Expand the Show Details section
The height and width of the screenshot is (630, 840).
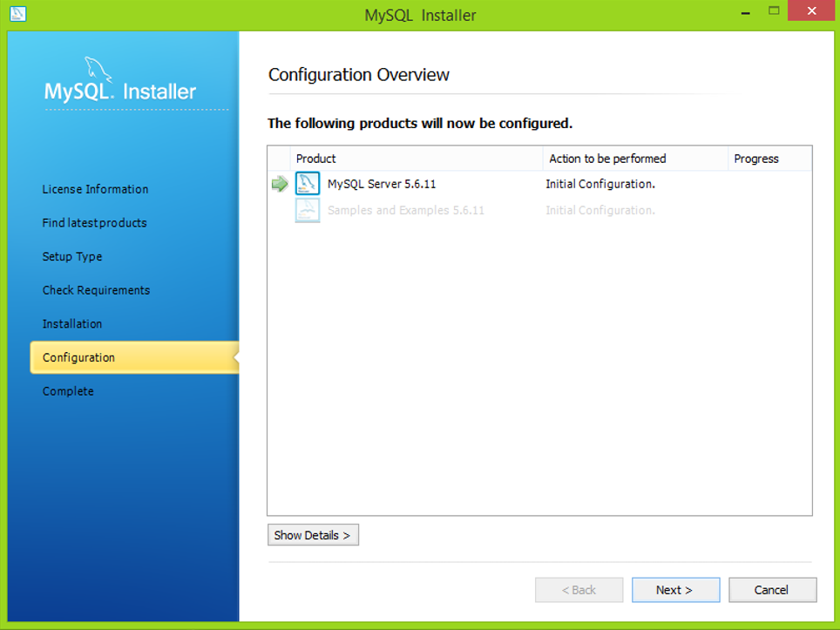pos(313,535)
